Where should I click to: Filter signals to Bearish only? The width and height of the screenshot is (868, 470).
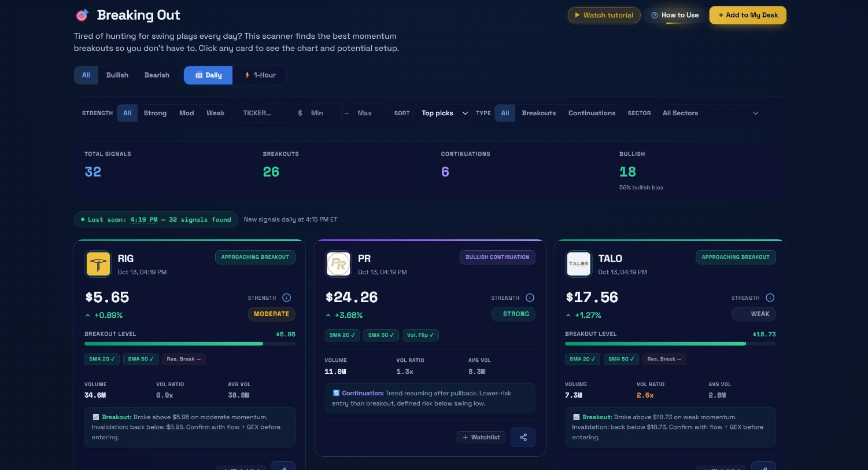157,75
